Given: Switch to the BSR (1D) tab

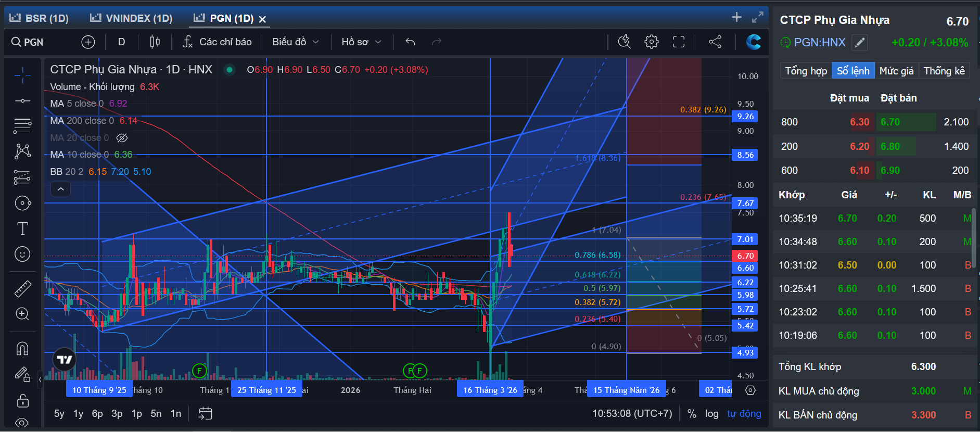Looking at the screenshot, I should [x=40, y=18].
